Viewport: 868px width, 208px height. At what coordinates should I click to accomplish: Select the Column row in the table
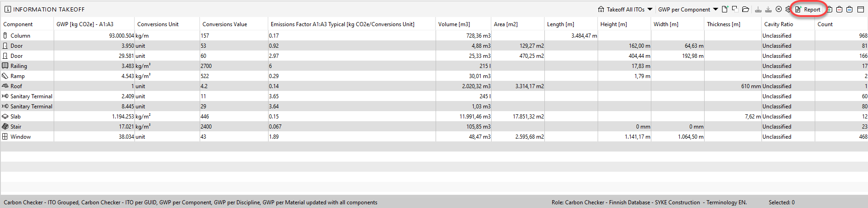20,36
